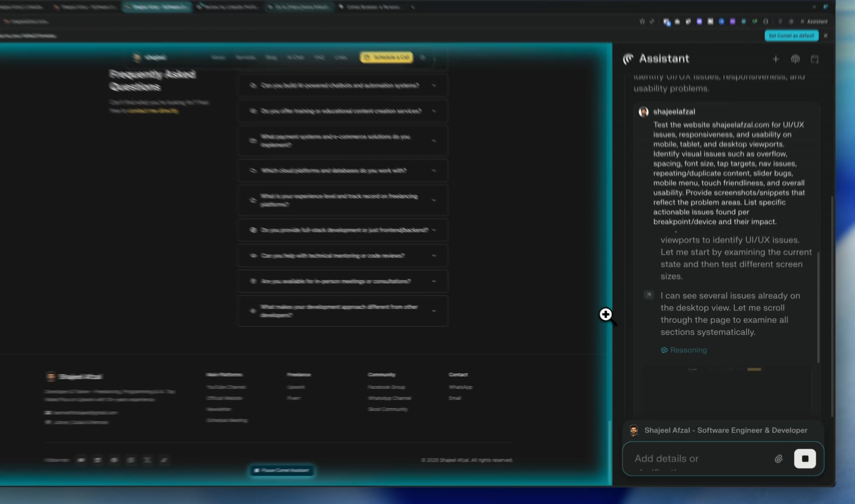Viewport: 855px width, 504px height.
Task: Expand 'Can you help with technical mentoring' question
Action: tap(343, 256)
